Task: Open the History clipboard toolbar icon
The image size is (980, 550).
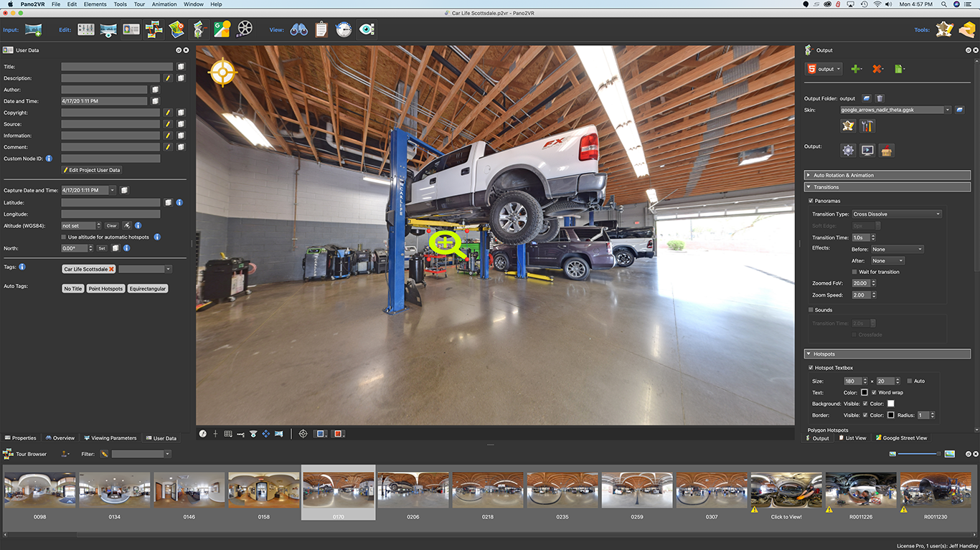Action: 321,29
